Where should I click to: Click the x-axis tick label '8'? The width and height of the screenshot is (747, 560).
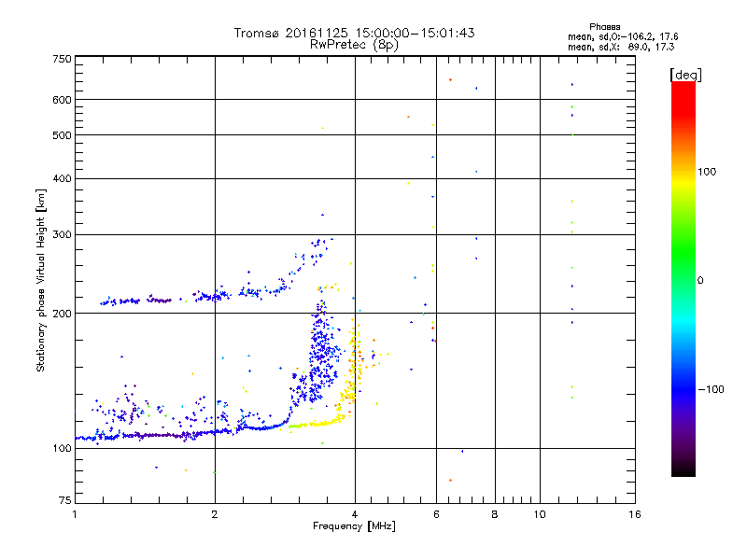click(x=495, y=514)
